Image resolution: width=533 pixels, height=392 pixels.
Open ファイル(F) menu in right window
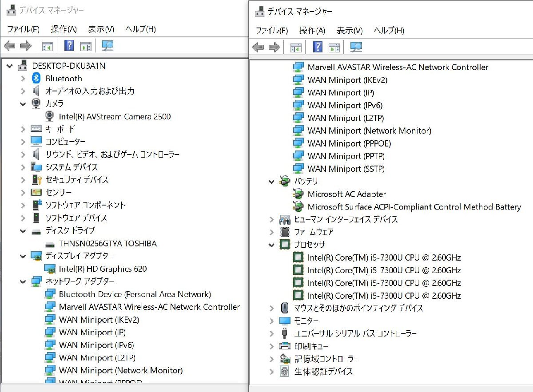coord(272,31)
